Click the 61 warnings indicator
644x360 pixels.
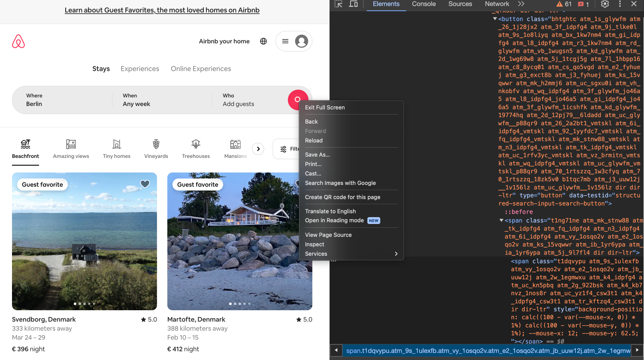coord(564,4)
